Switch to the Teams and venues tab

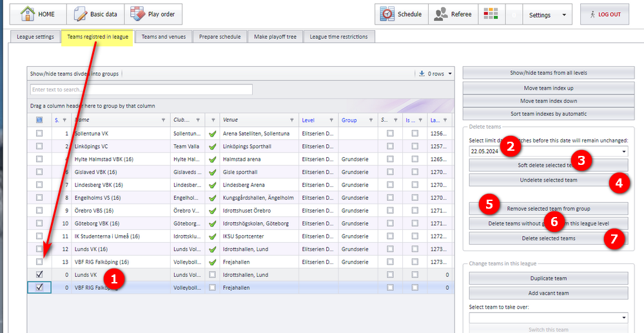[164, 37]
